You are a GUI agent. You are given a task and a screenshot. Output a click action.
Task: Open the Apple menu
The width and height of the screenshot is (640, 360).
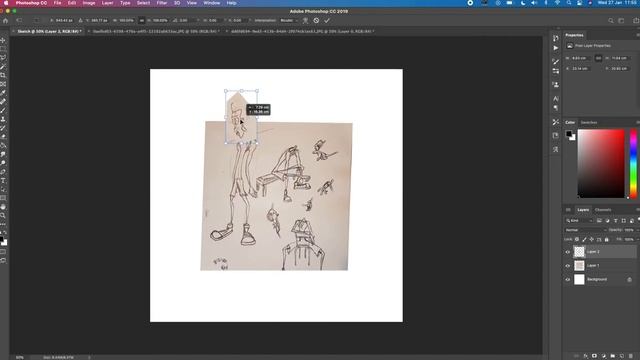(6, 3)
